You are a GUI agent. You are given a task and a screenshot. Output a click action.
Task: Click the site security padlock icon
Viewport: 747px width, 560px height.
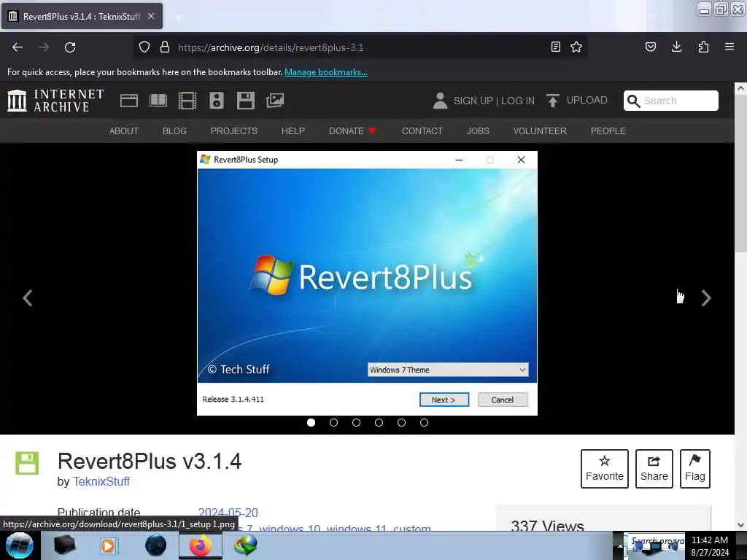click(165, 47)
